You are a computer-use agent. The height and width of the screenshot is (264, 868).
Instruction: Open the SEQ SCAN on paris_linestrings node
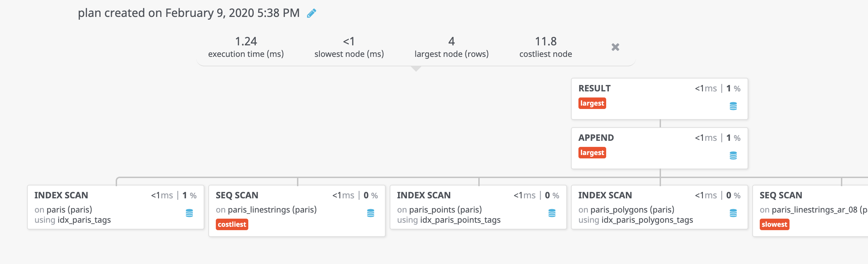pos(237,195)
